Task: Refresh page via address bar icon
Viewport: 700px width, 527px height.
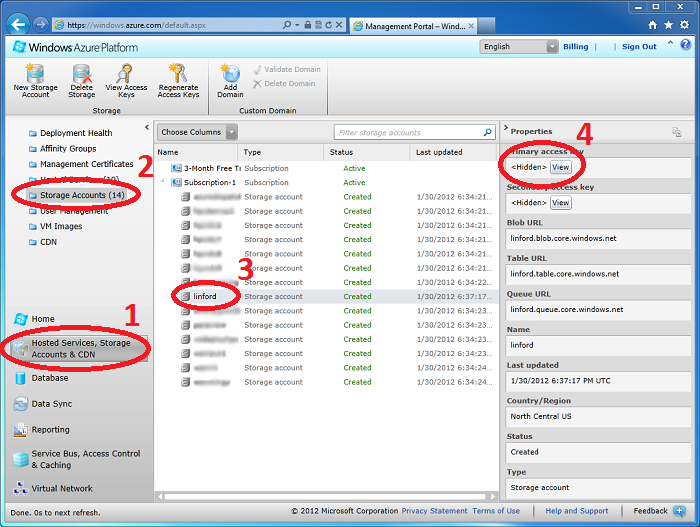Action: tap(329, 25)
